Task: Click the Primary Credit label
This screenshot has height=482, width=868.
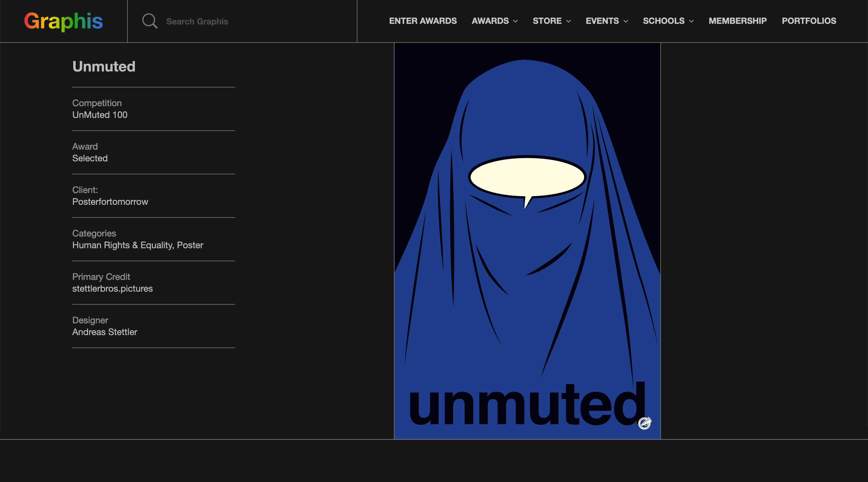Action: (x=101, y=277)
